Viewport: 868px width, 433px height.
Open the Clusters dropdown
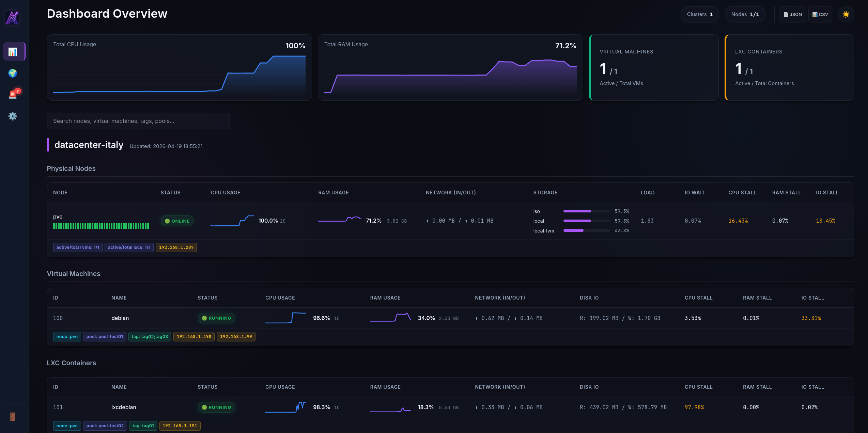699,14
